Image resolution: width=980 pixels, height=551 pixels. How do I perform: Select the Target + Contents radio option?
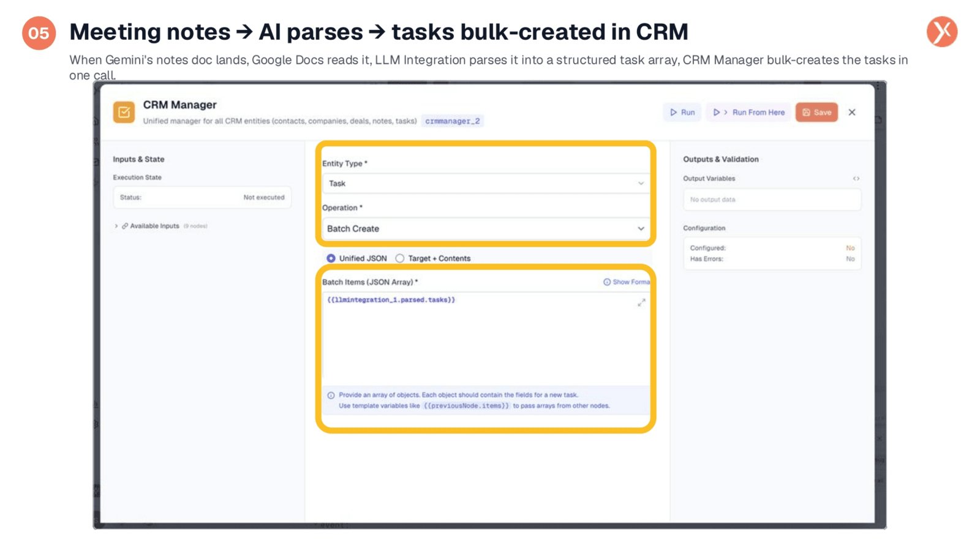pyautogui.click(x=400, y=258)
